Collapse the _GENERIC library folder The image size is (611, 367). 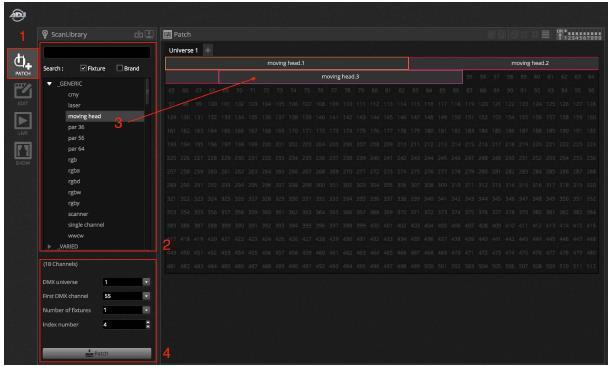tap(49, 84)
